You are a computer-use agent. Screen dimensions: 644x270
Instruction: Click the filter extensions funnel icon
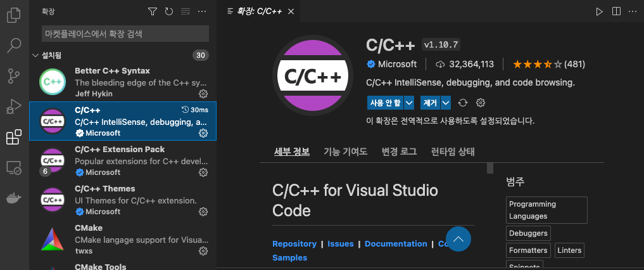(x=153, y=11)
